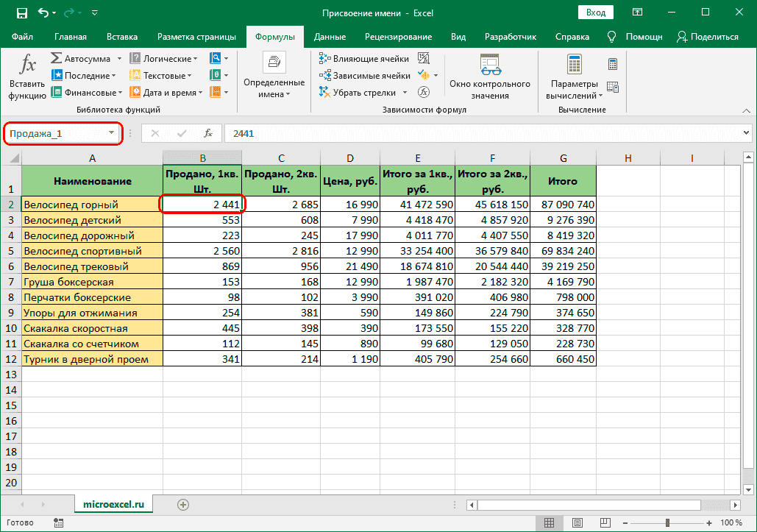
Task: Switch to Normal view in the status bar
Action: (550, 522)
